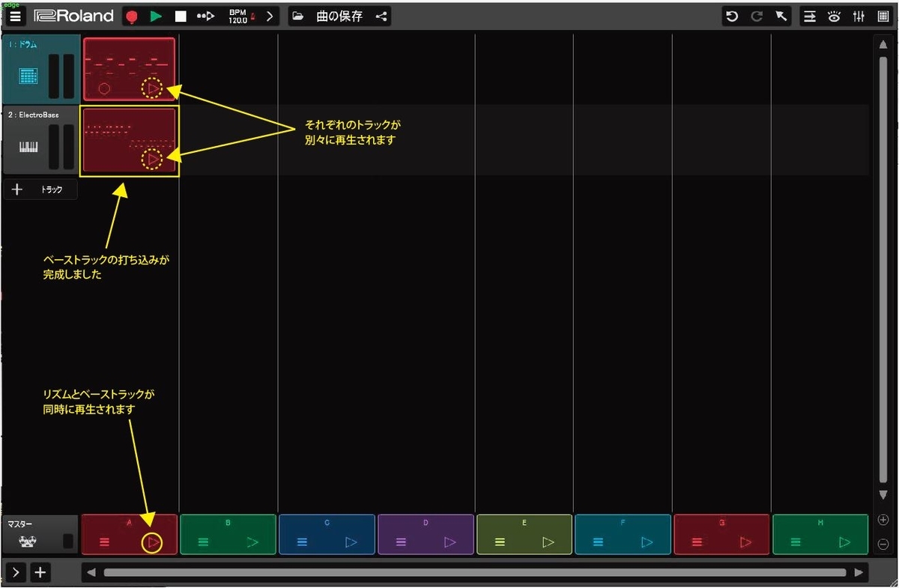Viewport: 899px width, 588px height.
Task: Open scene G options menu
Action: 697,542
